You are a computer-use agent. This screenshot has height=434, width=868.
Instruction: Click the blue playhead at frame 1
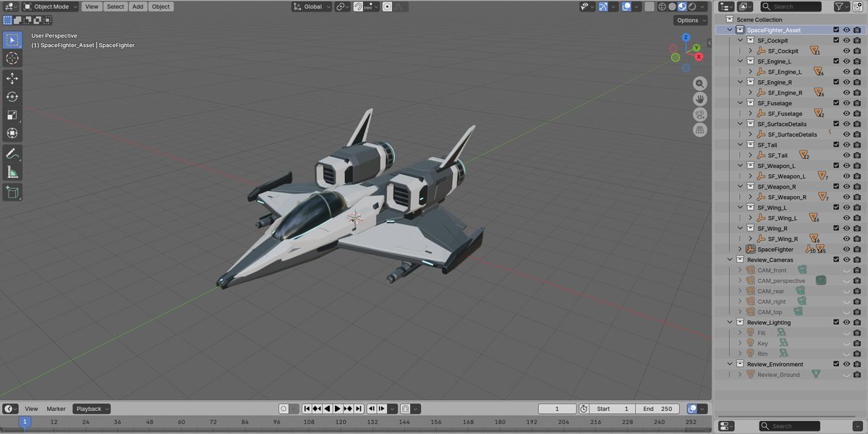click(x=24, y=422)
